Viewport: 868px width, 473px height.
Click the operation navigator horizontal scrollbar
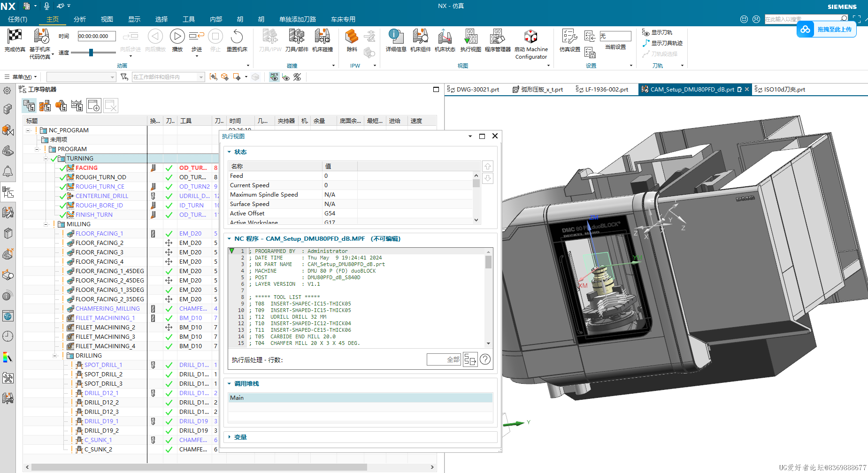point(199,467)
